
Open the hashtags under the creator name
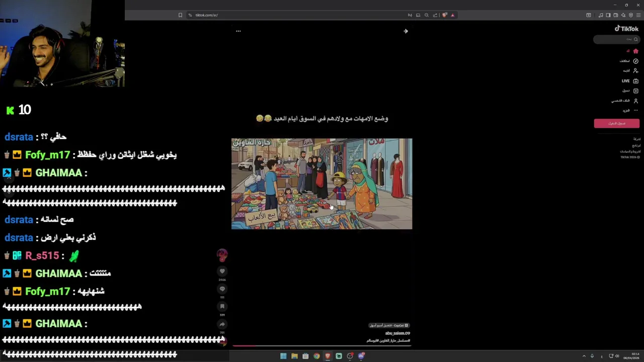tap(388, 341)
